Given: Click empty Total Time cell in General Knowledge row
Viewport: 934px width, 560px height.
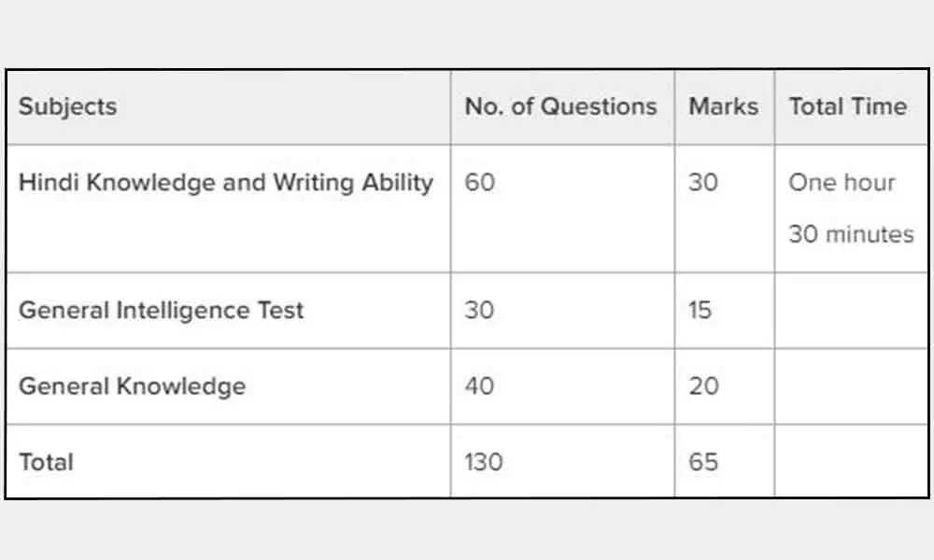Looking at the screenshot, I should [850, 385].
